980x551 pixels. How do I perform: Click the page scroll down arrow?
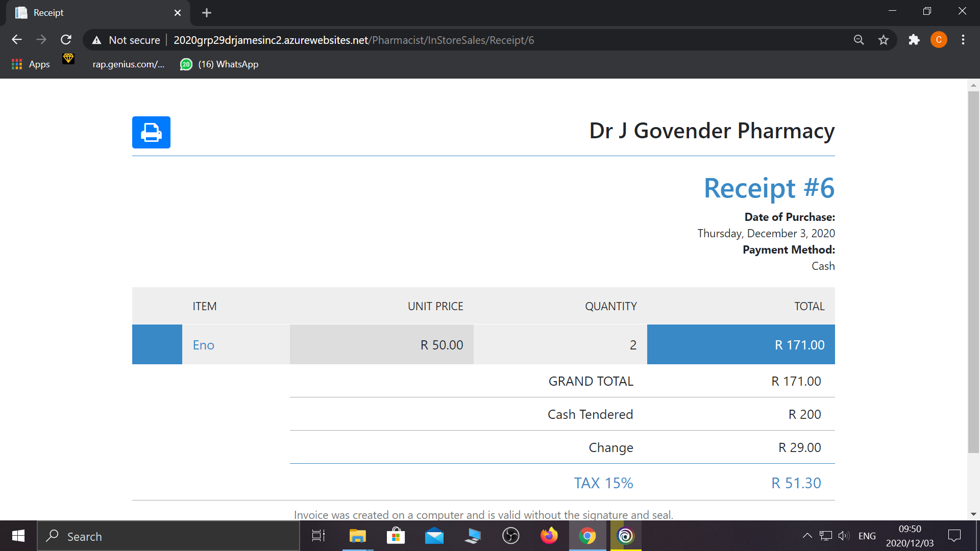(973, 514)
